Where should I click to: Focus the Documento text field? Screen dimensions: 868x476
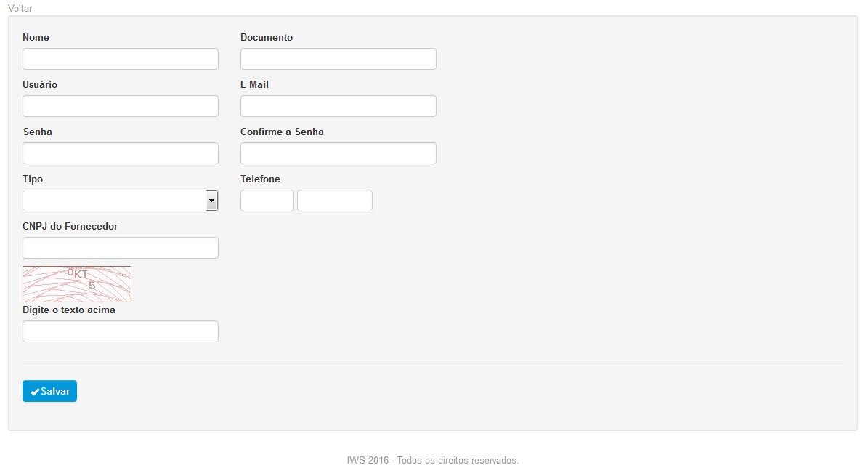(x=338, y=59)
